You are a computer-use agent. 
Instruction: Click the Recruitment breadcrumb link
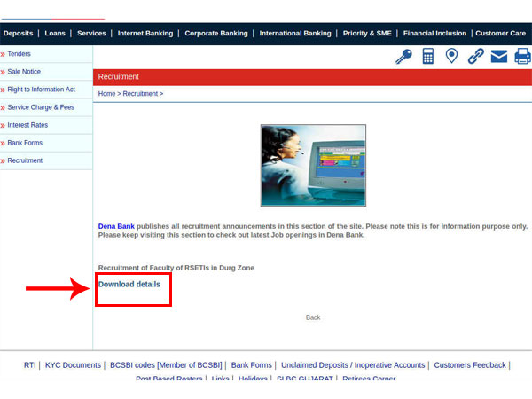(x=140, y=94)
